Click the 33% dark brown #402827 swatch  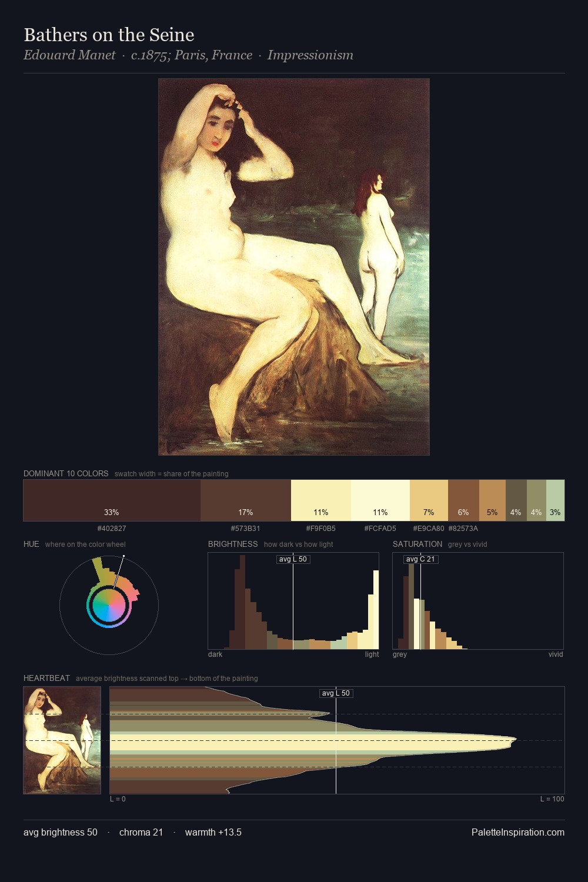112,500
